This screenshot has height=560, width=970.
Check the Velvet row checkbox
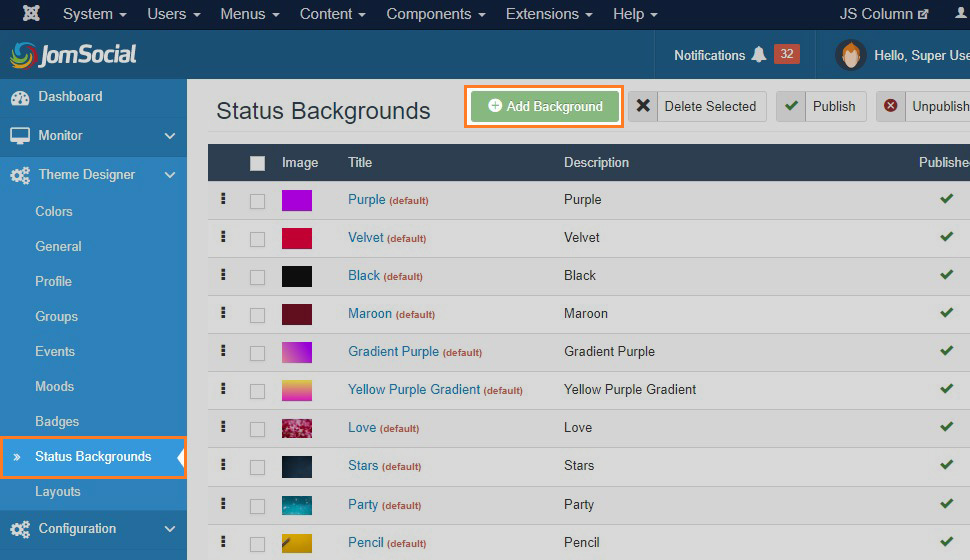coord(257,239)
